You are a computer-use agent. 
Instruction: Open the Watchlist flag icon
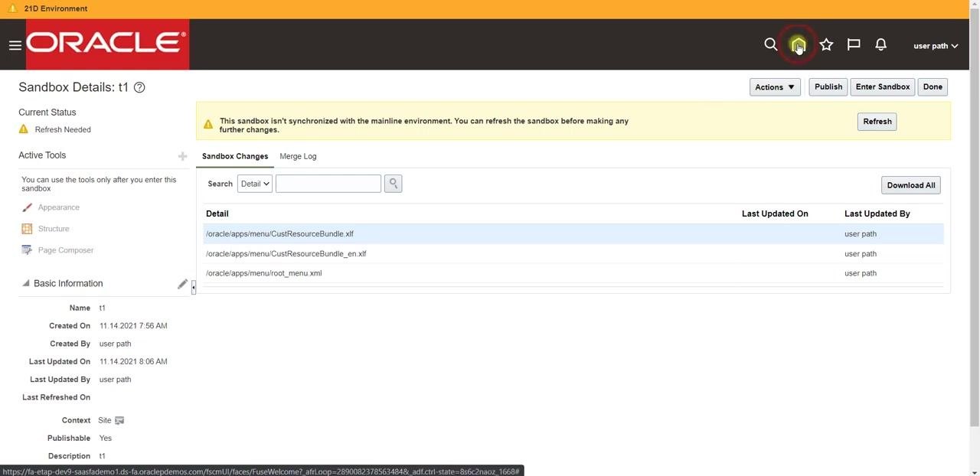854,45
